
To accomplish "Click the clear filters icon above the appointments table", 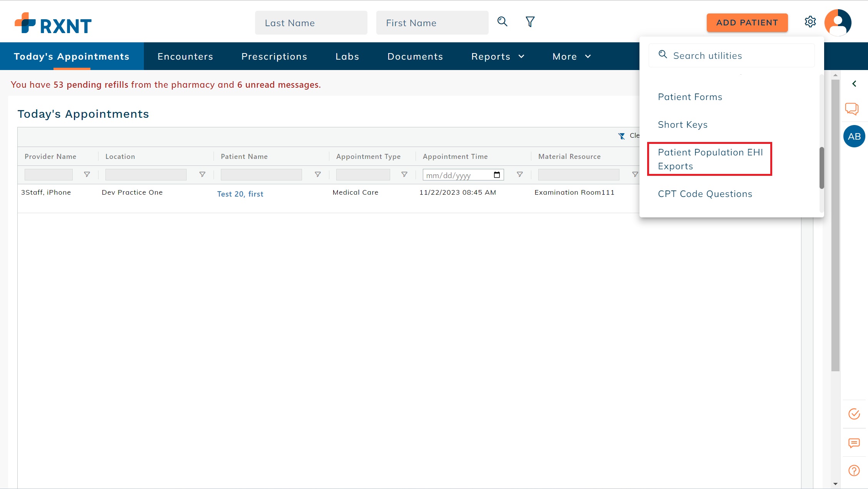I will click(x=622, y=136).
